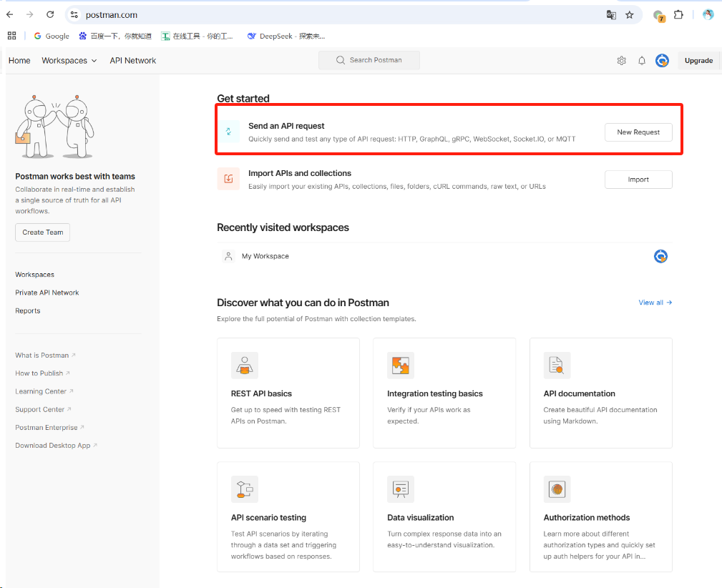Open the Google bookmark
722x588 pixels.
52,36
